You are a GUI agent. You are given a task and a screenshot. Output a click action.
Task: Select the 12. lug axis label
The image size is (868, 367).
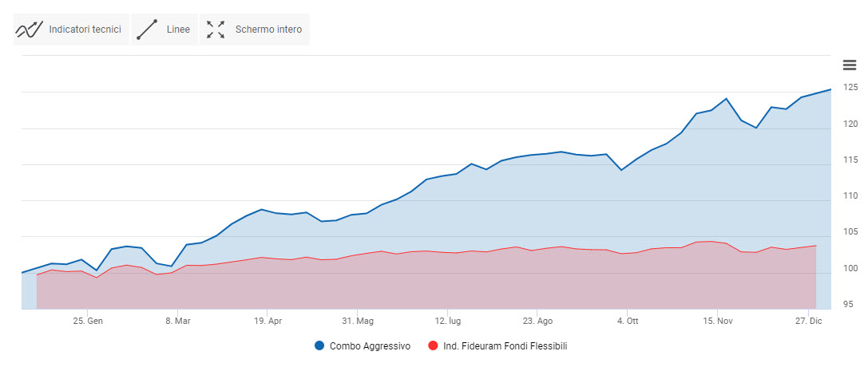click(448, 322)
